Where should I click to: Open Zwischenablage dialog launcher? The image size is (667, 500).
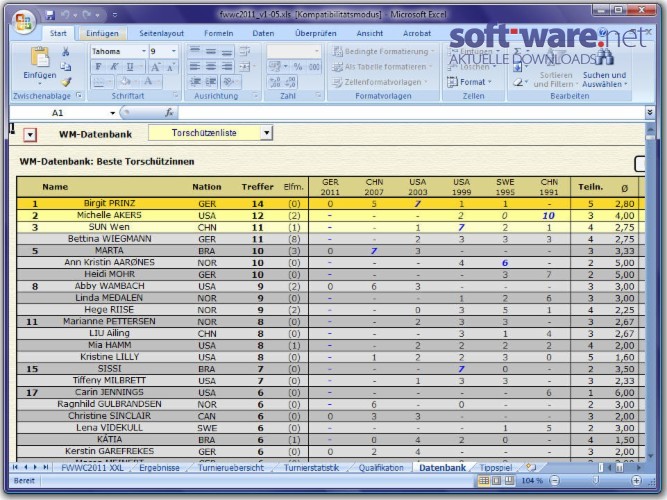[x=79, y=95]
